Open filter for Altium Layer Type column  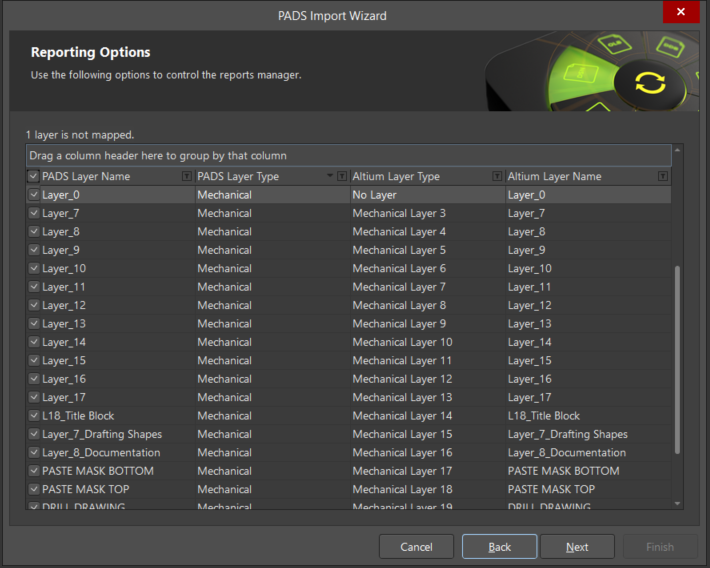(497, 176)
